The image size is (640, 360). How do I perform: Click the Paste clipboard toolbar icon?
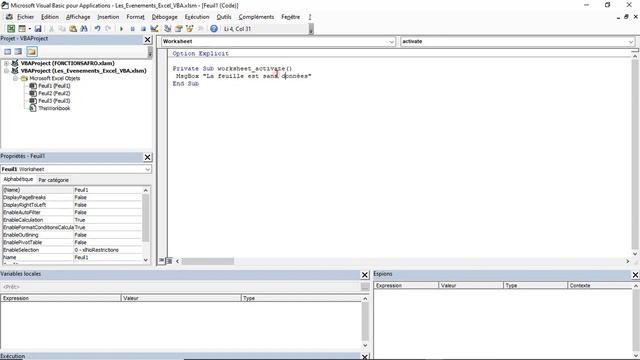pos(73,29)
